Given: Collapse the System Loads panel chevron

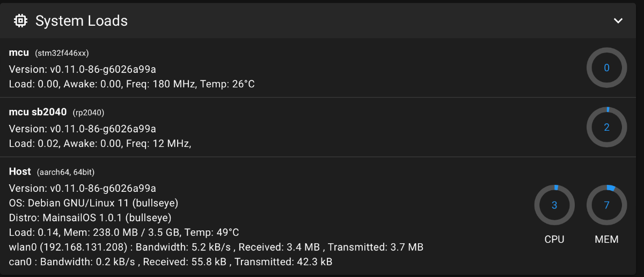Looking at the screenshot, I should pos(618,21).
